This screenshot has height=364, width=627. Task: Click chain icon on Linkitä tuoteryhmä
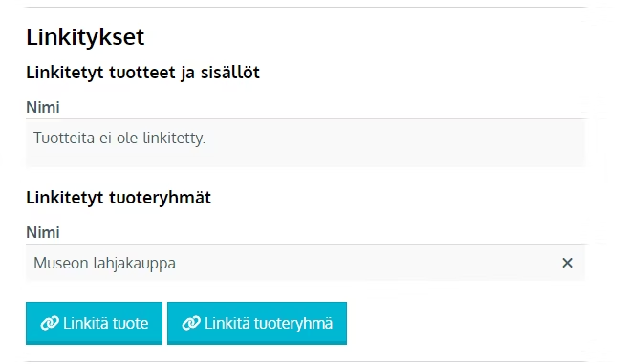(x=191, y=323)
